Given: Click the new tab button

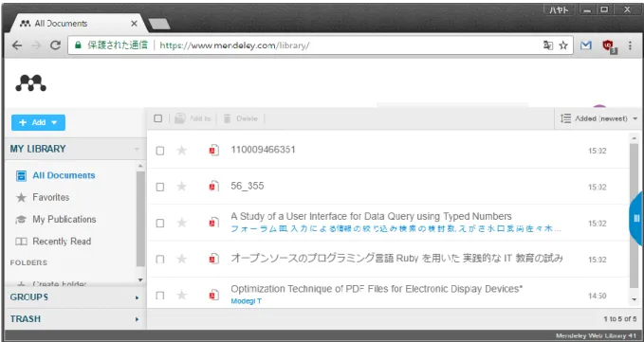Looking at the screenshot, I should pyautogui.click(x=159, y=24).
